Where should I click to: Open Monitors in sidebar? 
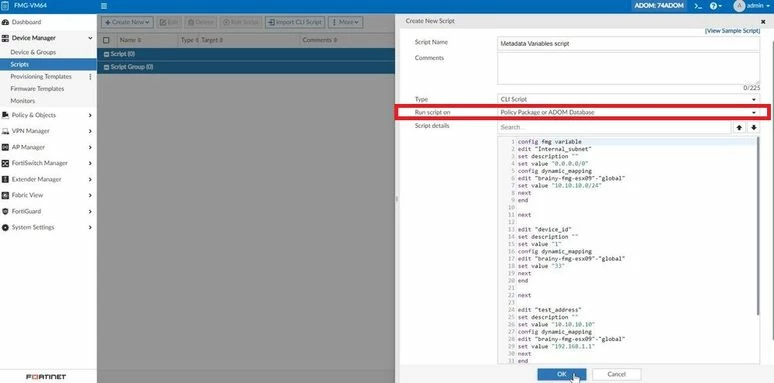click(23, 101)
